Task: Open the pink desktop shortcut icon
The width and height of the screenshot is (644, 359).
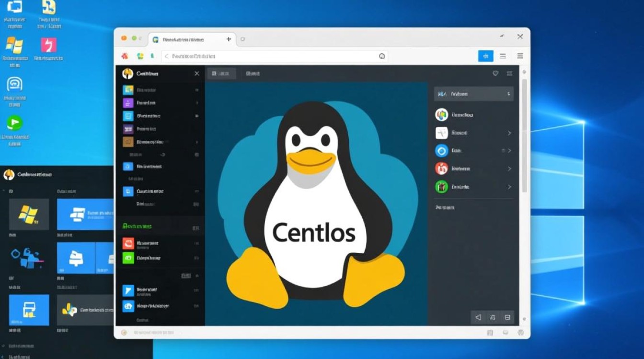Action: 48,45
